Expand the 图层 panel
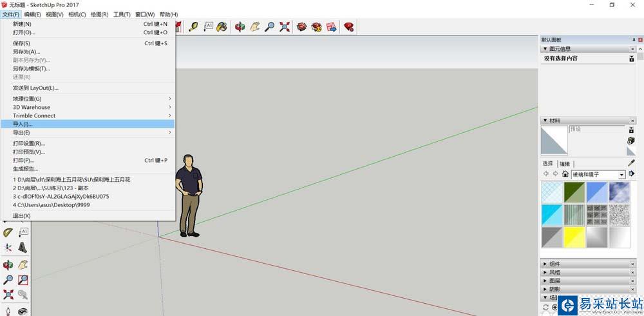 [x=545, y=281]
